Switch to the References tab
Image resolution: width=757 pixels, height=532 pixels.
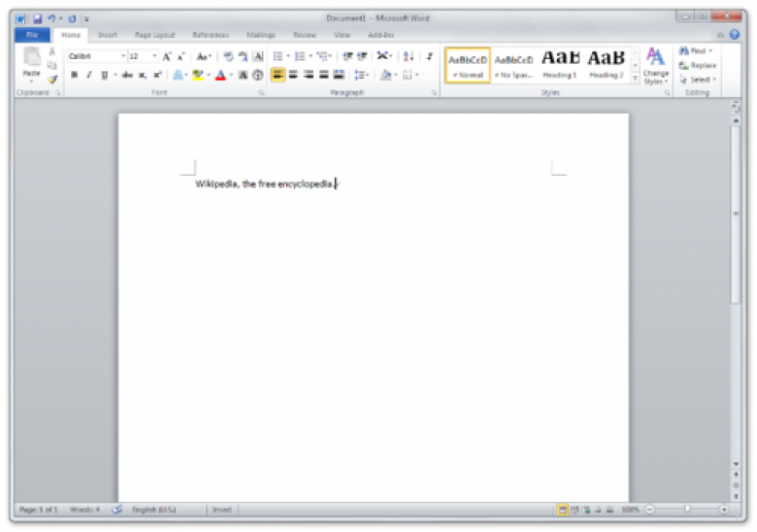211,35
